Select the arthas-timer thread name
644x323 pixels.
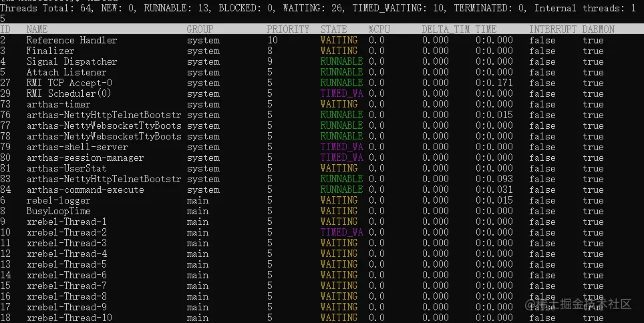point(58,104)
